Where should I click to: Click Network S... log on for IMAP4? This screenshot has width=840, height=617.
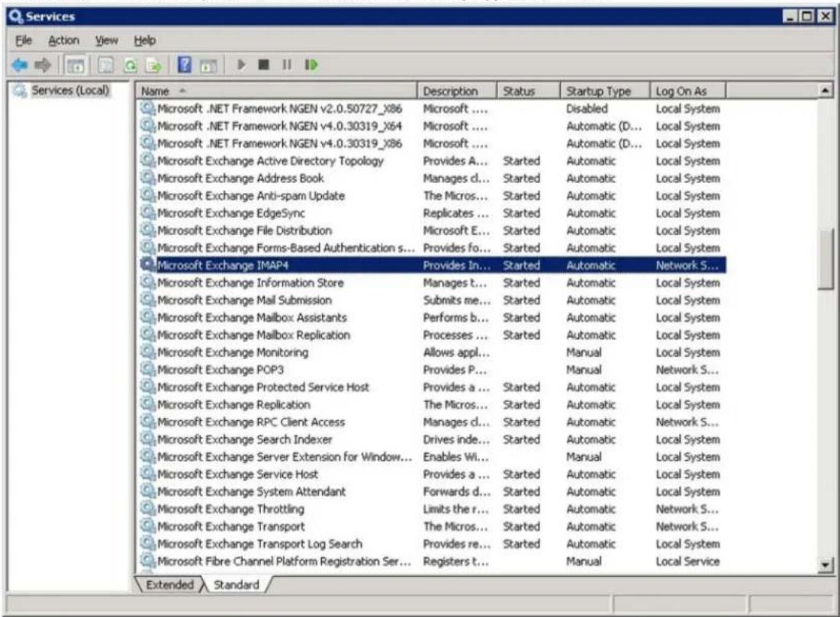coord(687,265)
